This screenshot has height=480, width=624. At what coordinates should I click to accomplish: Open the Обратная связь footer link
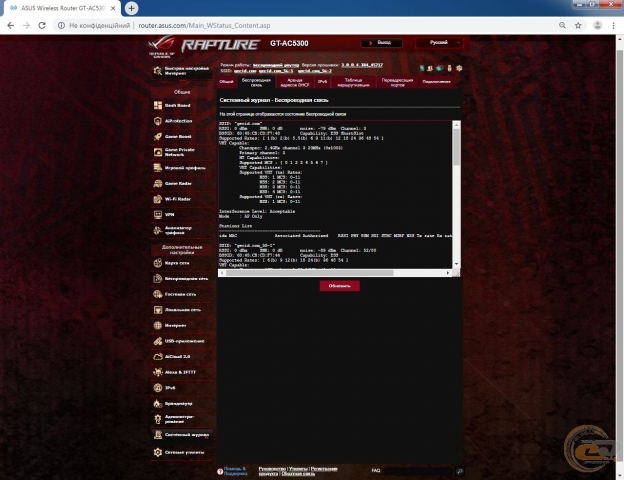pos(298,474)
